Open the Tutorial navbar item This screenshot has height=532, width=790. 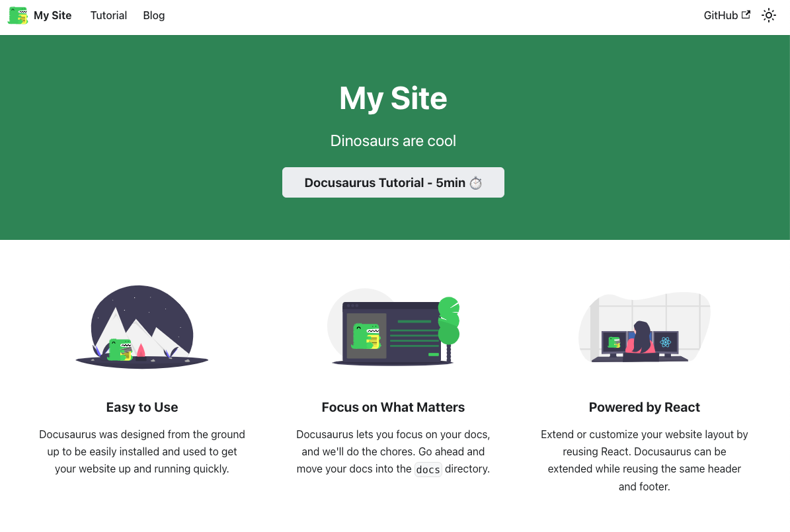click(x=108, y=15)
